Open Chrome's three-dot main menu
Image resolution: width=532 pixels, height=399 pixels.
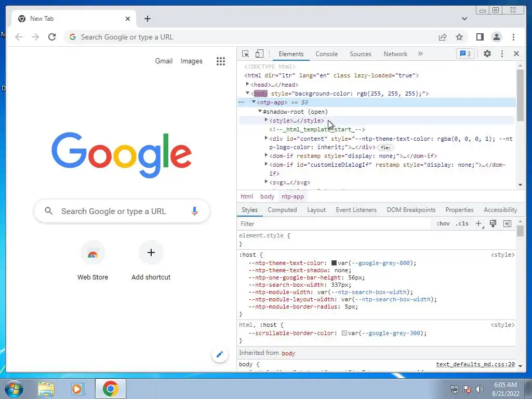pos(513,37)
